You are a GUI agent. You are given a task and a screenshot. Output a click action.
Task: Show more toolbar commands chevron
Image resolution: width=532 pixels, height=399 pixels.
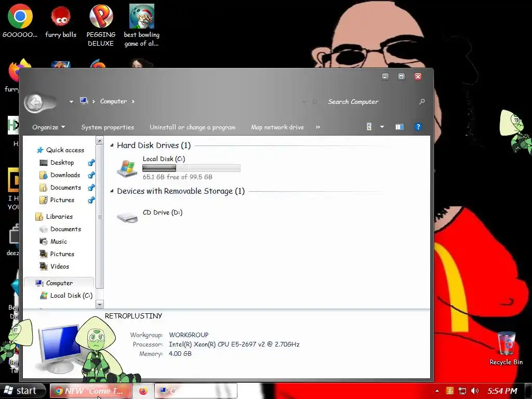tap(317, 127)
